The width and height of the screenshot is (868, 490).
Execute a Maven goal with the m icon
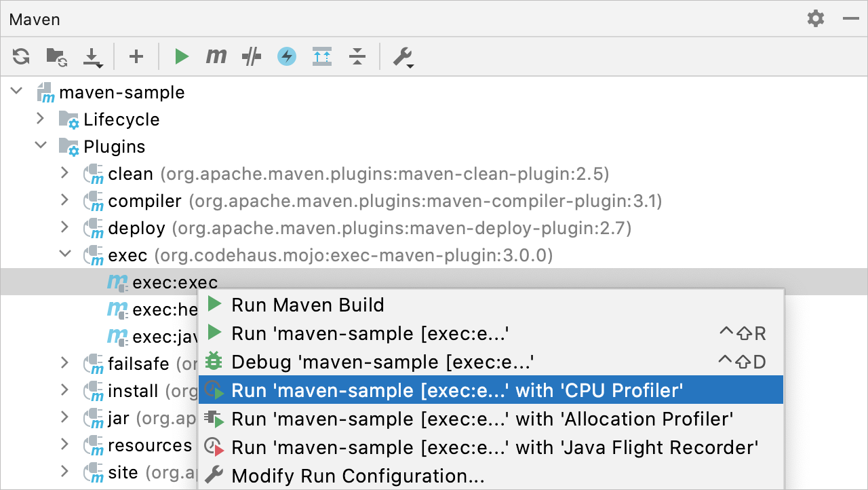click(216, 56)
